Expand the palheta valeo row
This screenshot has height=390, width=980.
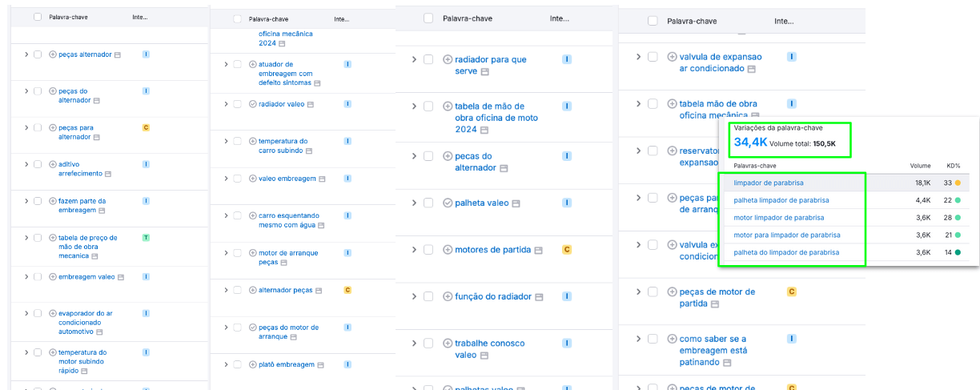tap(414, 203)
